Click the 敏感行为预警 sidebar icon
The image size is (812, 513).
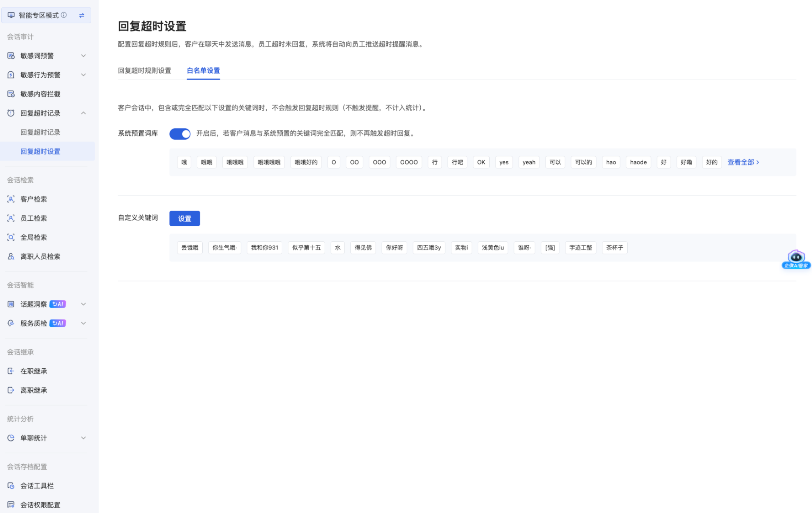[11, 75]
